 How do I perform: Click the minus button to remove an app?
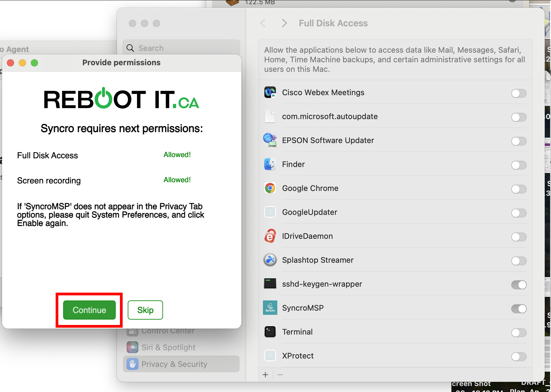280,375
